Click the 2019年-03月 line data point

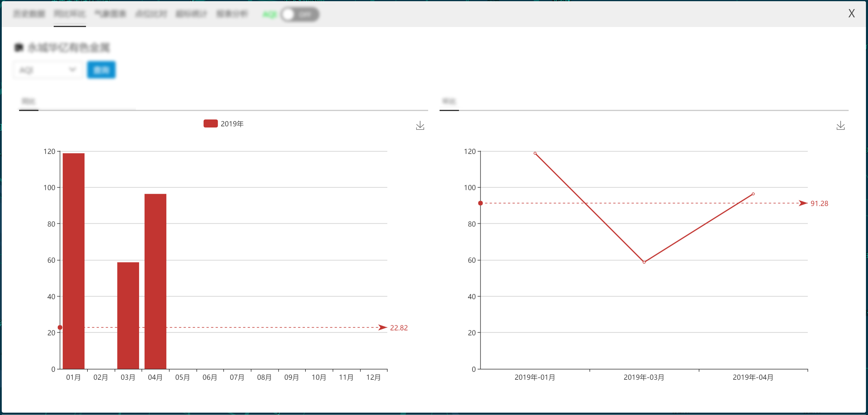644,262
